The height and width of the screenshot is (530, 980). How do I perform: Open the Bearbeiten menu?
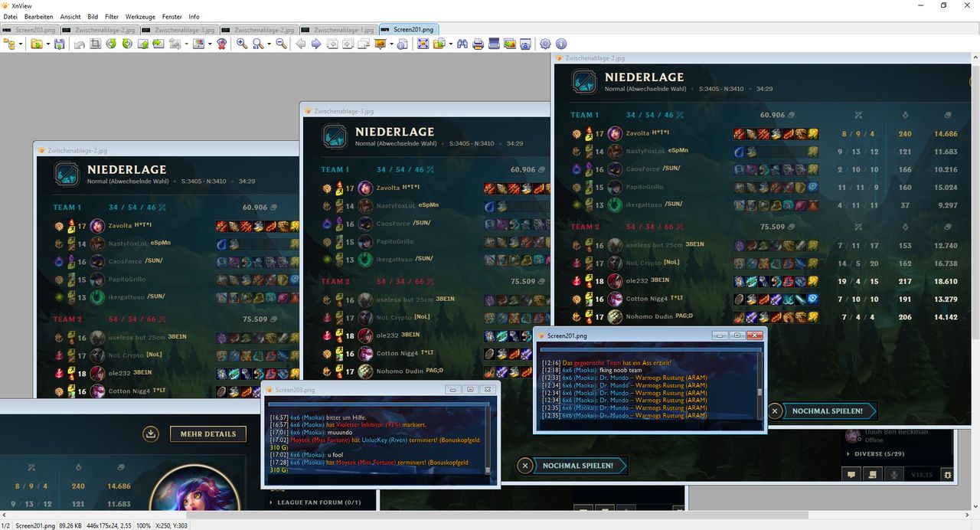coord(38,16)
